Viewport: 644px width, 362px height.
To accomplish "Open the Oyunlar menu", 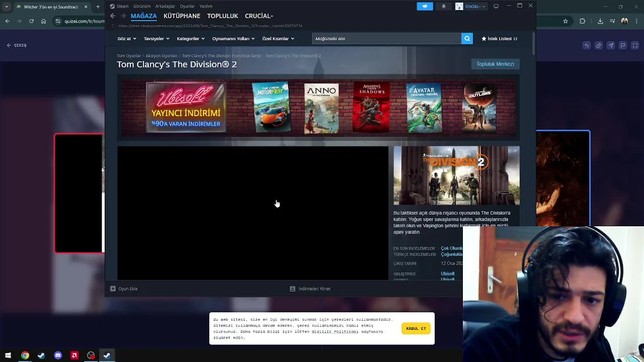I will pos(187,6).
